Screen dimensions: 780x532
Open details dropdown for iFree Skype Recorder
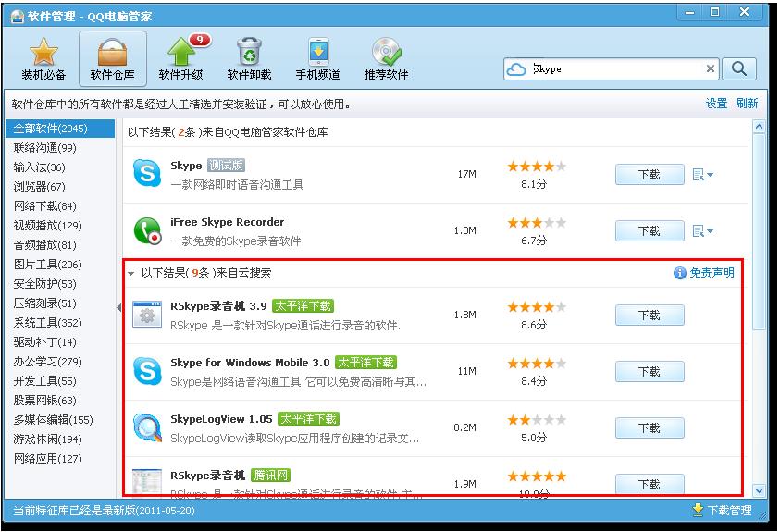pyautogui.click(x=703, y=231)
